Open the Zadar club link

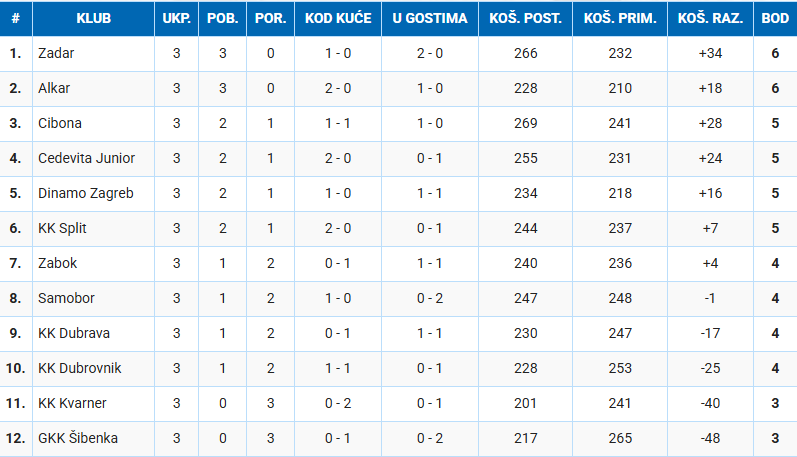pos(56,53)
